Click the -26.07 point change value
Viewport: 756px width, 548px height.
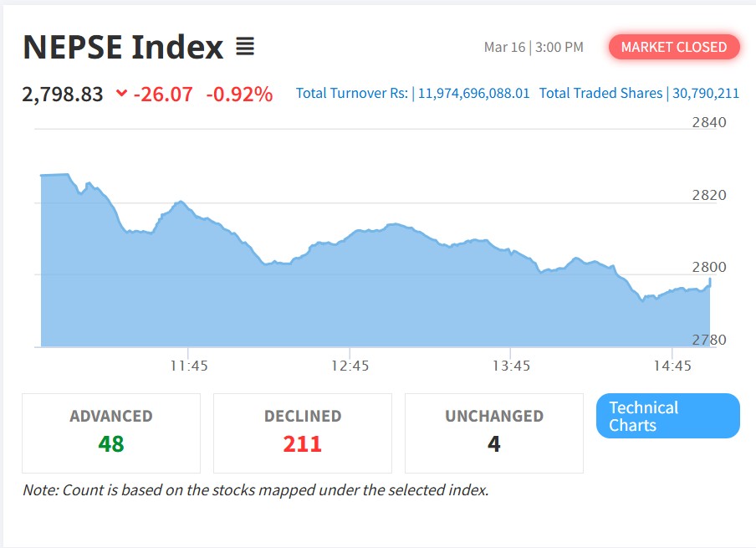pos(162,94)
